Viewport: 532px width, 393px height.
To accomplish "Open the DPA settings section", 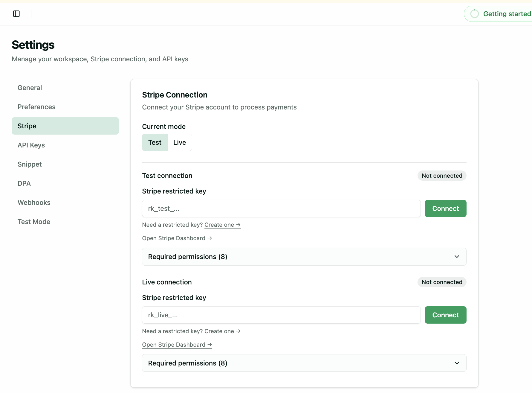I will [65, 183].
